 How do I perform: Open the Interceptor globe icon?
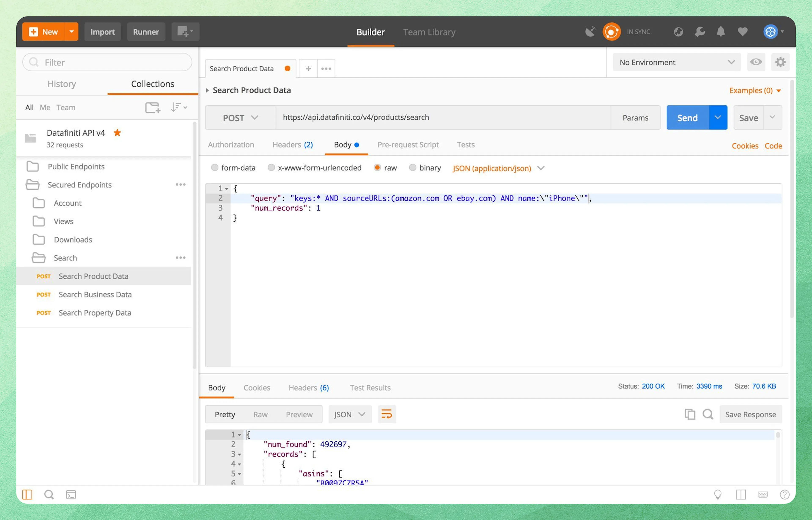tap(678, 31)
